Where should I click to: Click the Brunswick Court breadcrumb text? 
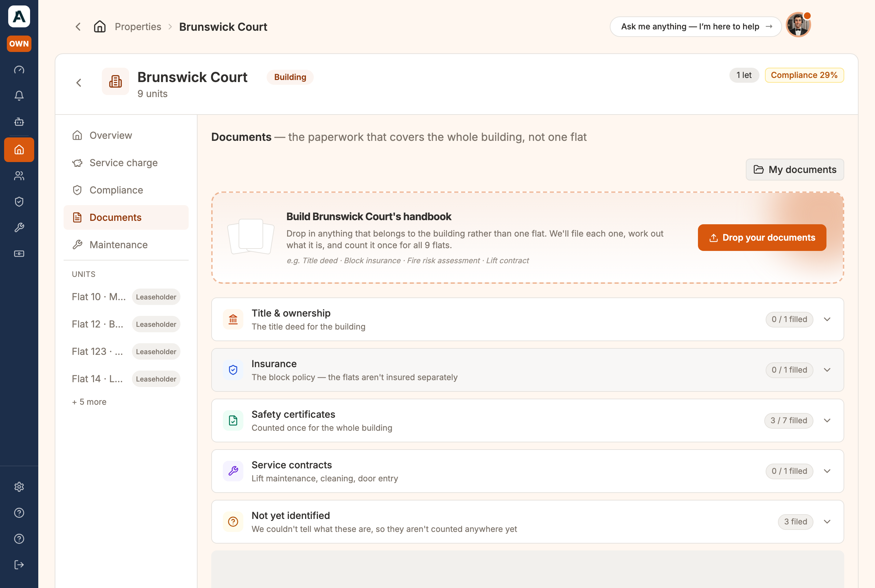[223, 27]
